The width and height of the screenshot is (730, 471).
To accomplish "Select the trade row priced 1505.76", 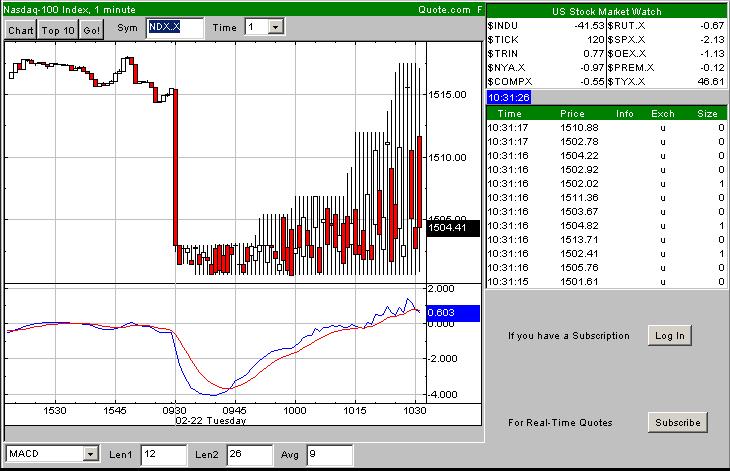I will (606, 268).
